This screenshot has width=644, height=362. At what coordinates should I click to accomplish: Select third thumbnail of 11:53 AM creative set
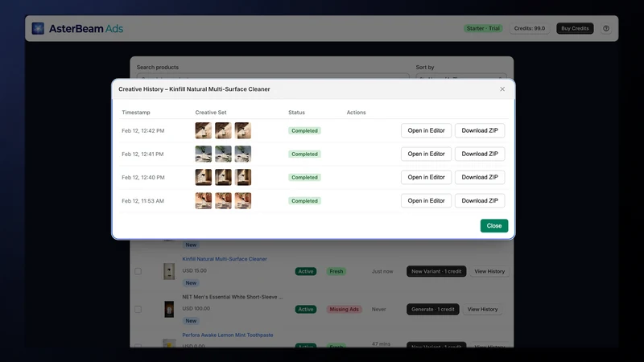click(x=243, y=200)
